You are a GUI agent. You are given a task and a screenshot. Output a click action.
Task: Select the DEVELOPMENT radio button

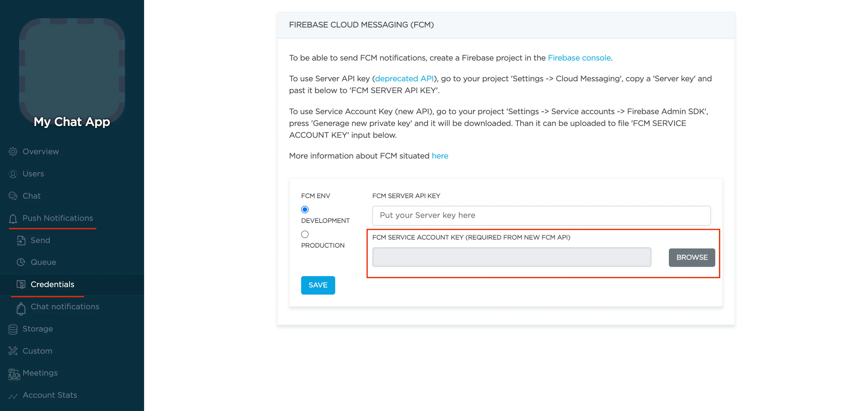pos(305,209)
